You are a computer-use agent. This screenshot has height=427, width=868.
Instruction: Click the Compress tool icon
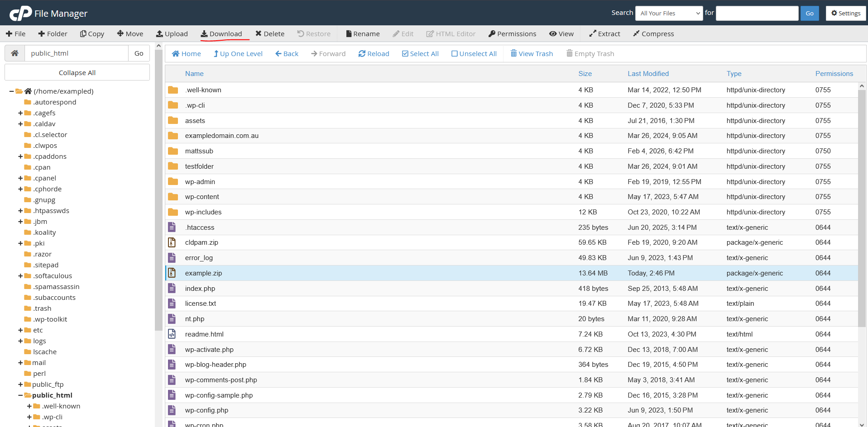[636, 34]
